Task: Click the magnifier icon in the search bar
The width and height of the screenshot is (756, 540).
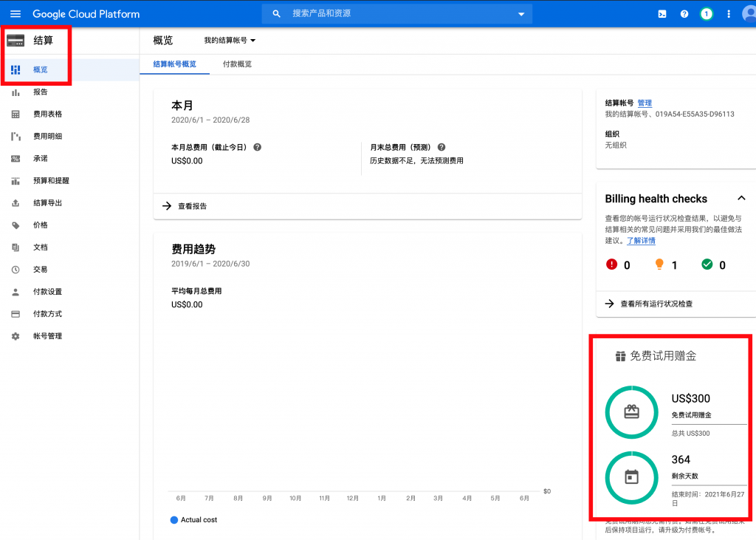Action: pos(276,14)
